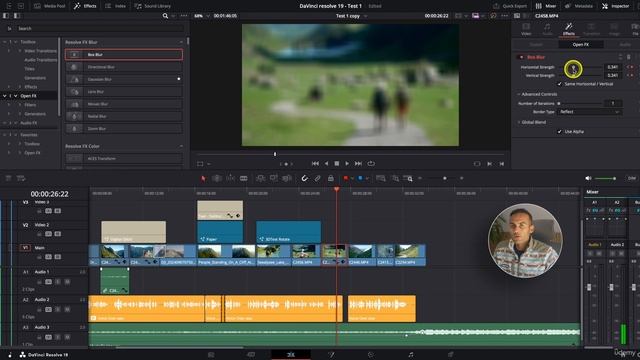Select the Lens Blur effect
The image size is (640, 360).
(x=124, y=92)
